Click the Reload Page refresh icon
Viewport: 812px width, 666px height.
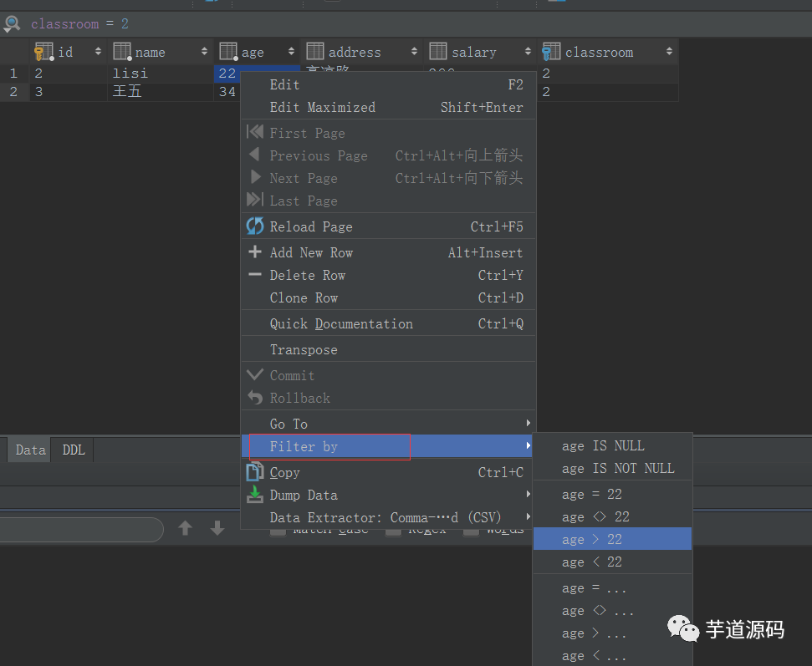click(255, 226)
